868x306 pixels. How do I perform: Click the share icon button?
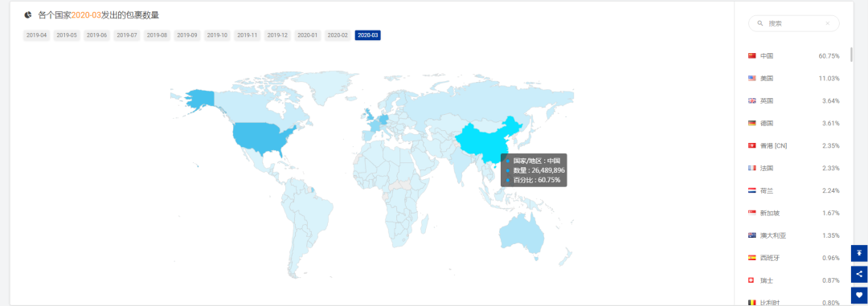coord(859,274)
